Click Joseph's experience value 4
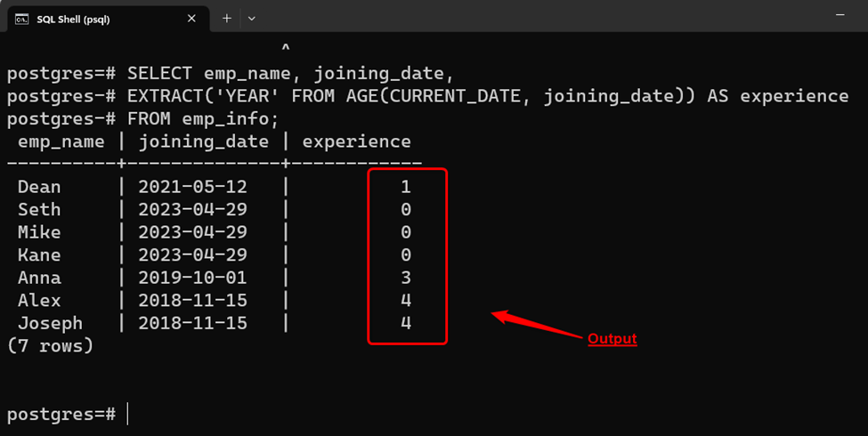 406,323
